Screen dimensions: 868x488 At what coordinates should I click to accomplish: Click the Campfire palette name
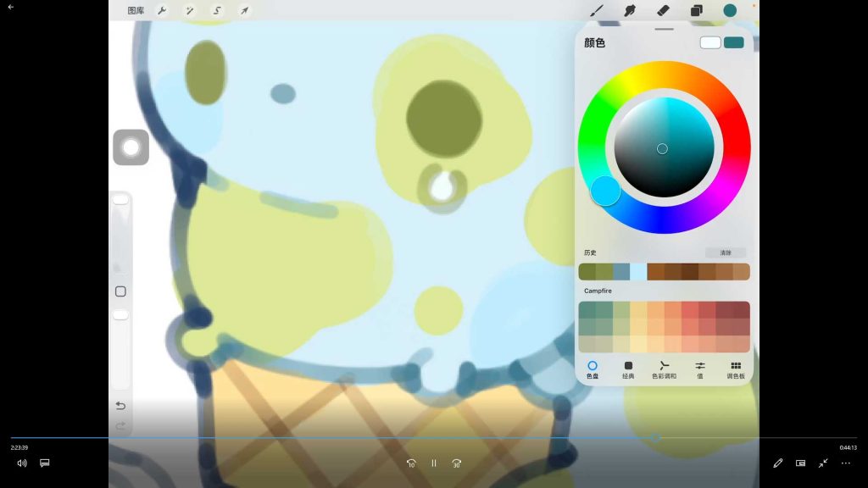pos(598,291)
